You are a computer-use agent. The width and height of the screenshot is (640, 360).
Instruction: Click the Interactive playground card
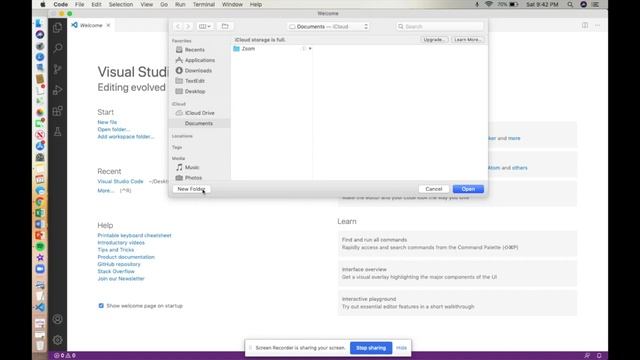point(457,303)
